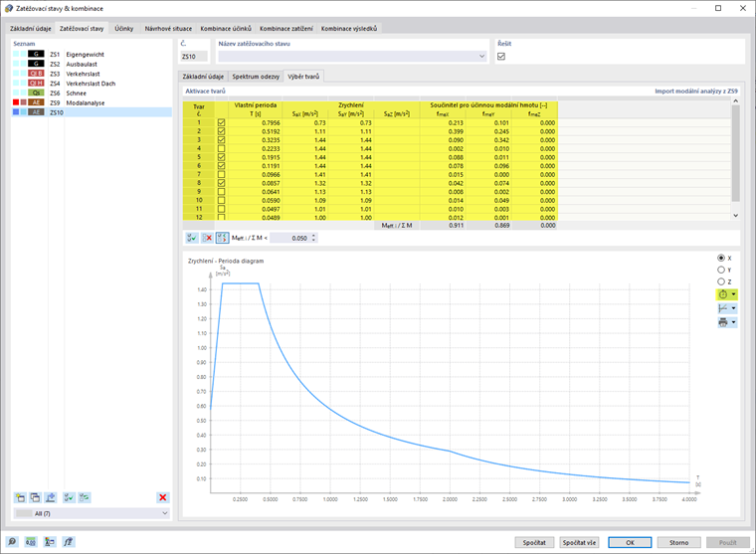Click the Qs category badge for ZS6
This screenshot has height=554, width=756.
(36, 92)
